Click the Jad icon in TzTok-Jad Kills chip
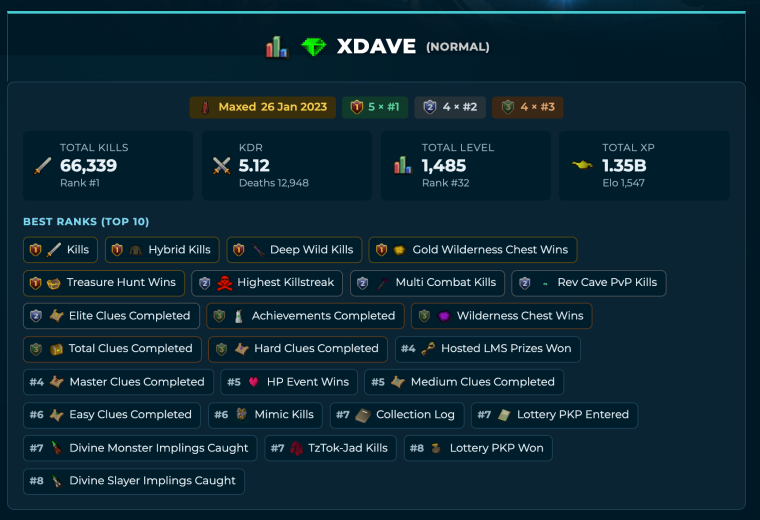760x520 pixels. (x=296, y=448)
